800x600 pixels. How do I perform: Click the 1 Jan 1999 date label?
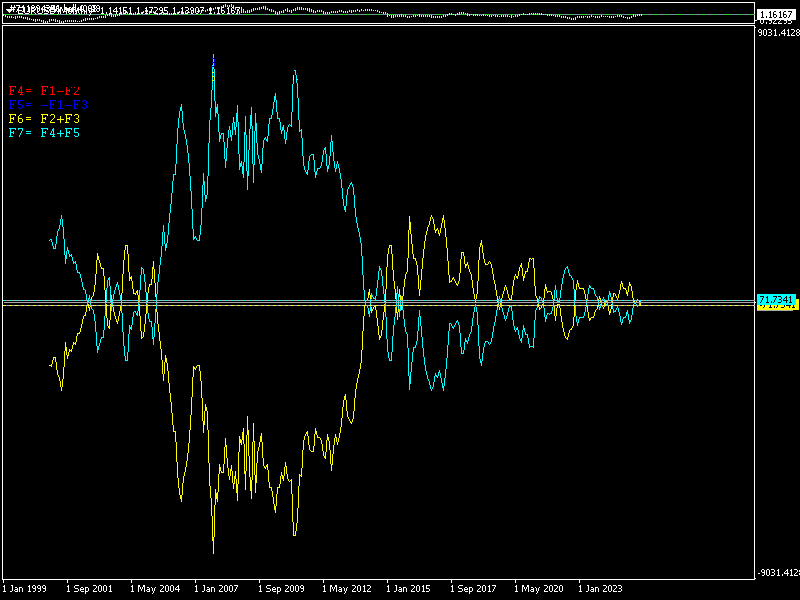[x=24, y=589]
